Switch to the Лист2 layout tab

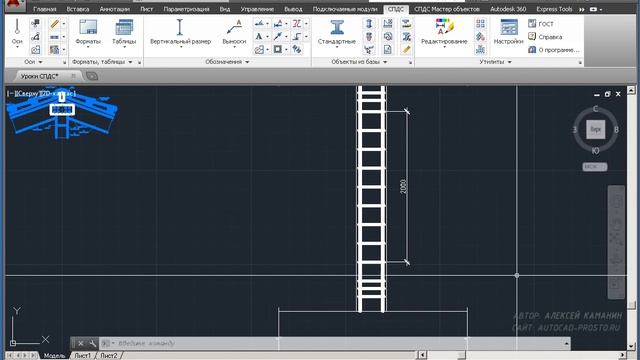click(109, 356)
